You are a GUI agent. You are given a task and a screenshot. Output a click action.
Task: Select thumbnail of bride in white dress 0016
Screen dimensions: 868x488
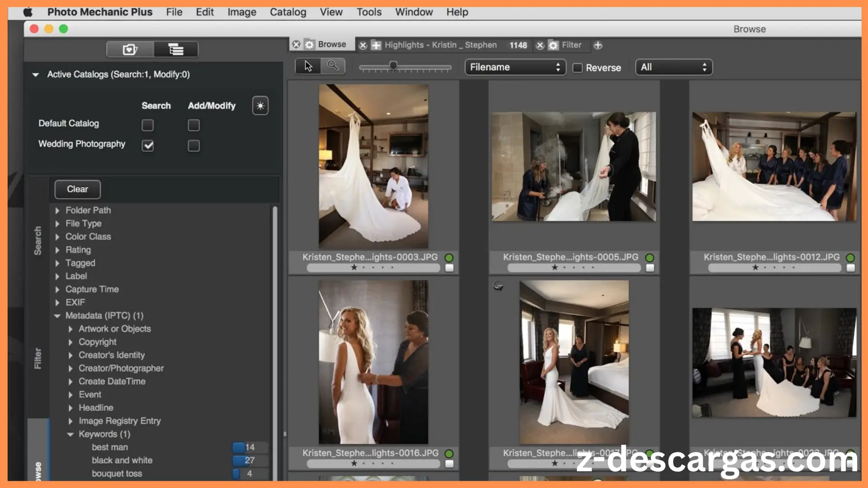pyautogui.click(x=373, y=362)
